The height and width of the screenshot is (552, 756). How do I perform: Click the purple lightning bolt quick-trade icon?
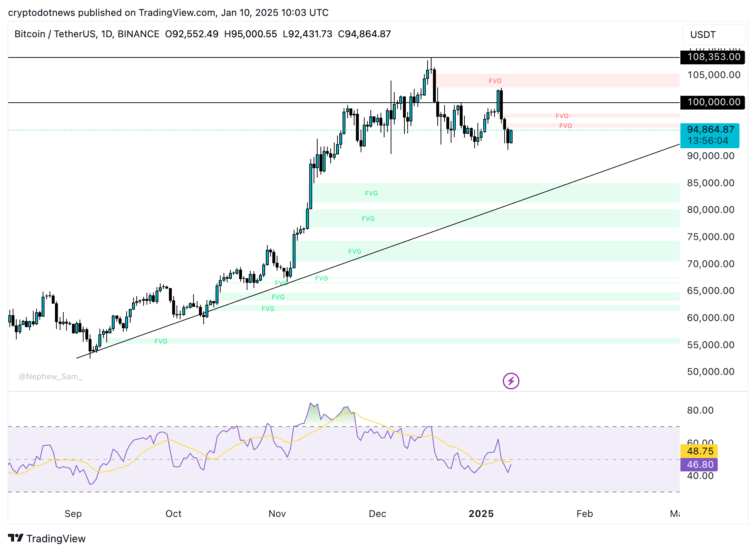(x=511, y=381)
